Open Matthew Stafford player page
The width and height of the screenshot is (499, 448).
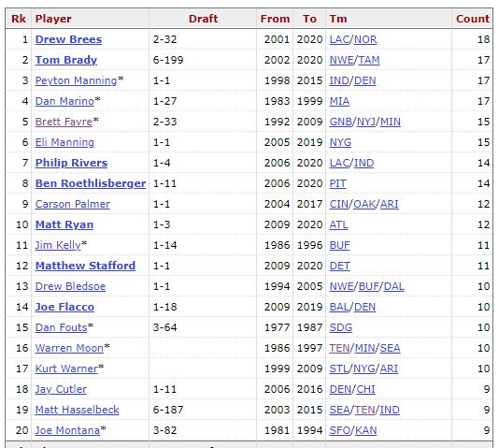pos(85,266)
